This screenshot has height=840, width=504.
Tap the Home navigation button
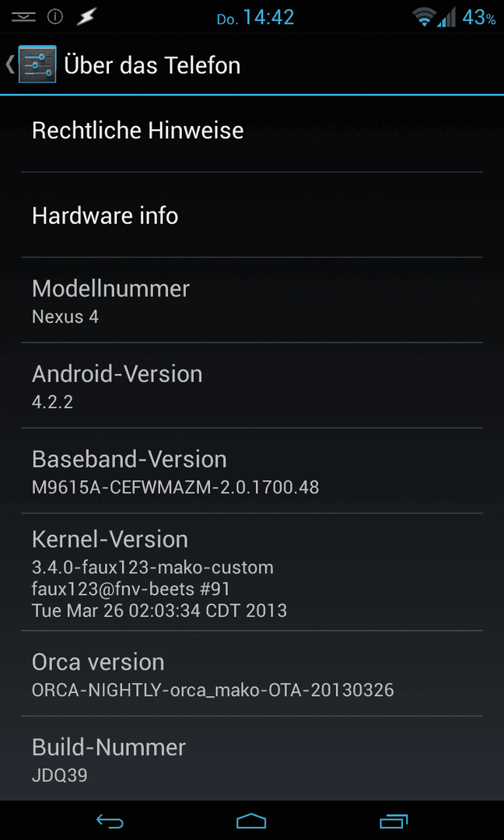(251, 821)
